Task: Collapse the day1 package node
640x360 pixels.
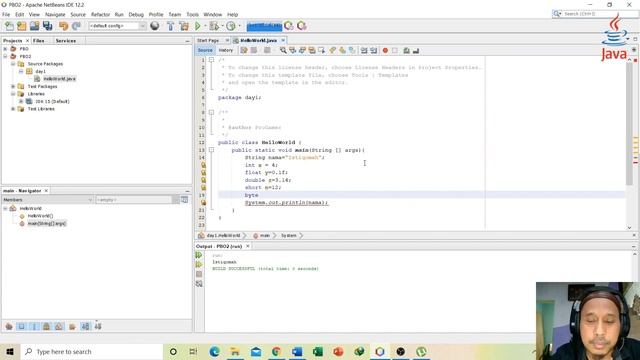Action: pyautogui.click(x=21, y=71)
